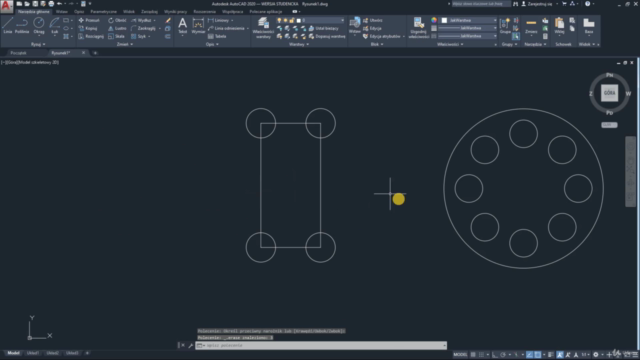The image size is (640, 360).
Task: Click the Grupa (group) tool
Action: (x=505, y=25)
